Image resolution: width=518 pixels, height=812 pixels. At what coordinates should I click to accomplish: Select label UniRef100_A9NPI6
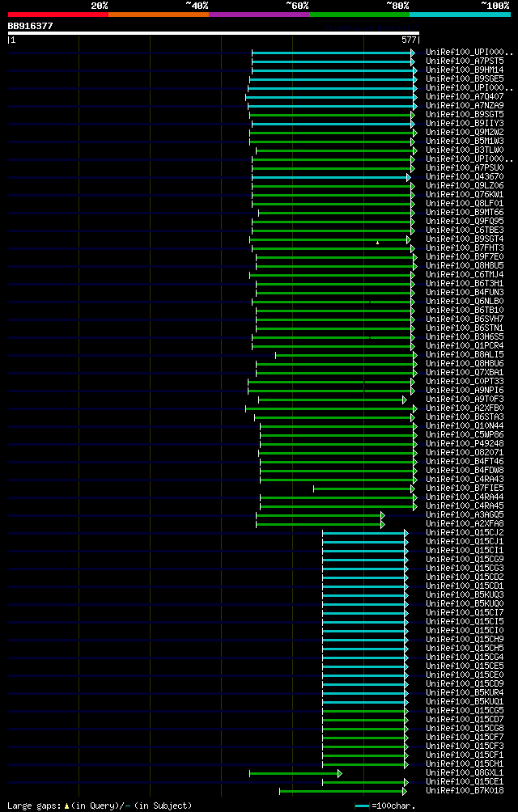coord(465,390)
